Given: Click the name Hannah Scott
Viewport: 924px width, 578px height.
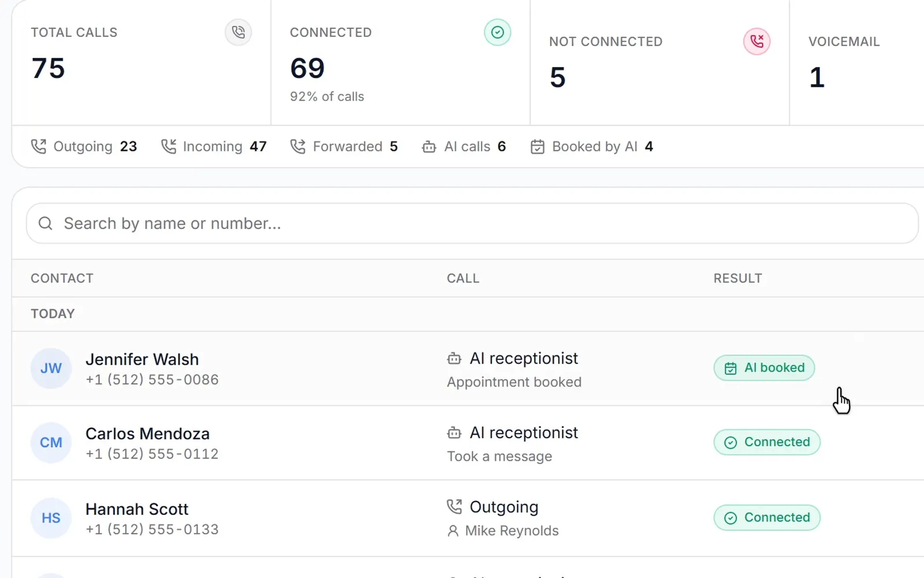Looking at the screenshot, I should tap(137, 509).
